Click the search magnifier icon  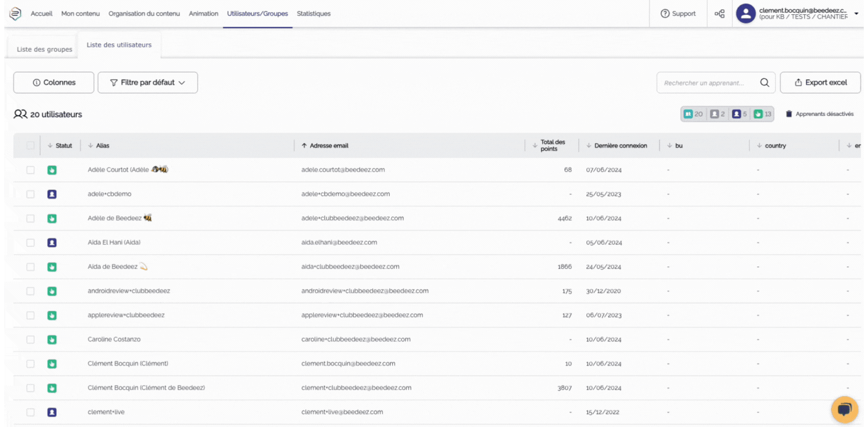[764, 83]
